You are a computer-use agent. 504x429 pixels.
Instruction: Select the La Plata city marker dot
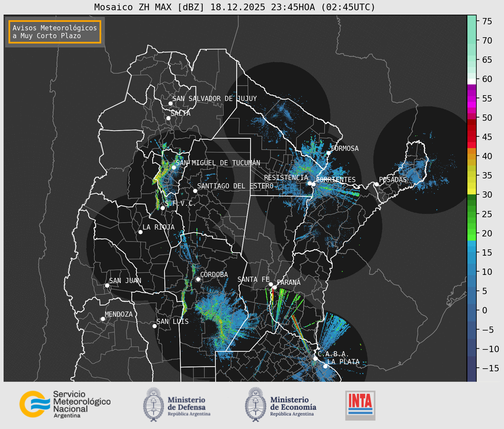[x=325, y=366]
